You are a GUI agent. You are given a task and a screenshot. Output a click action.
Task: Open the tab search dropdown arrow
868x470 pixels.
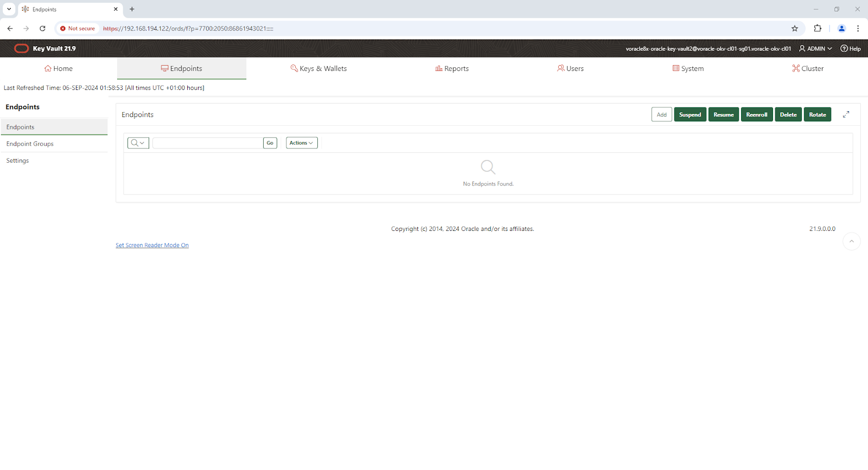coord(9,9)
